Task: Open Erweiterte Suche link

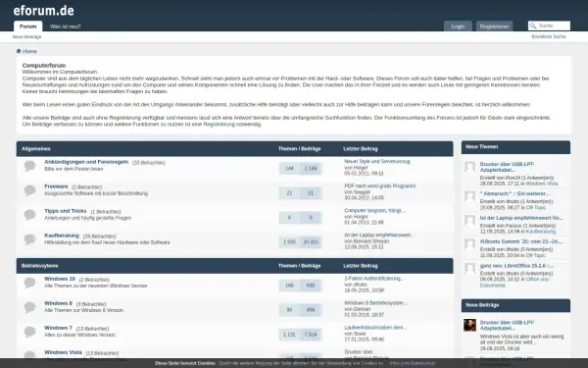Action: (549, 36)
